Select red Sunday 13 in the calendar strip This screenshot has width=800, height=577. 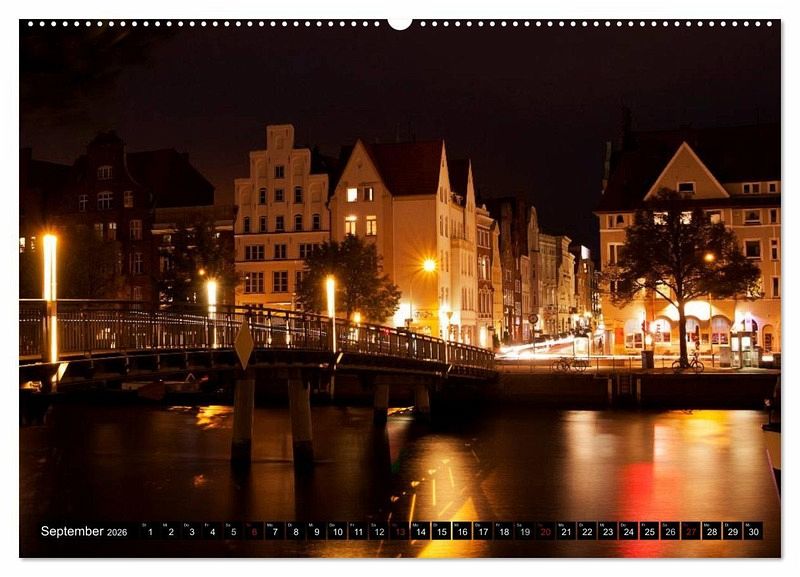tap(400, 531)
